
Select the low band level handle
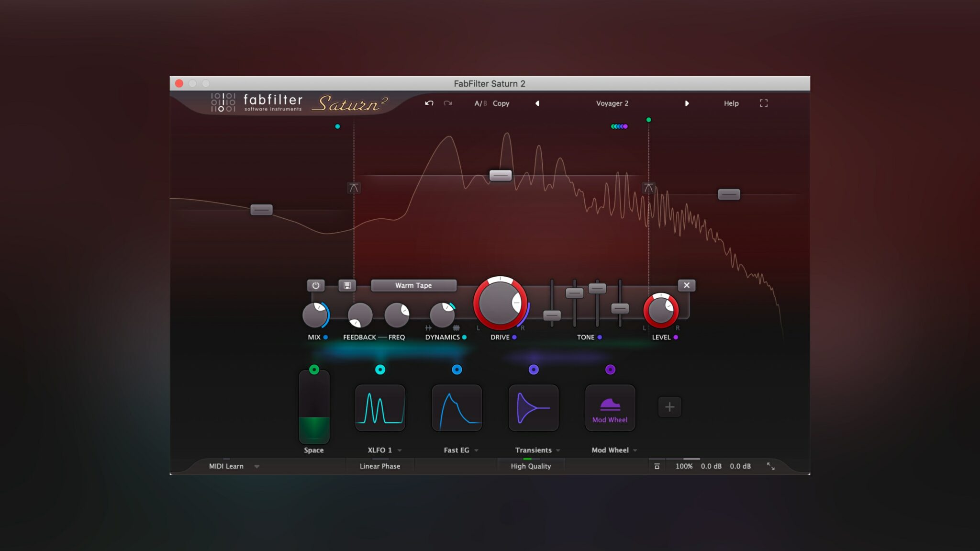click(261, 210)
